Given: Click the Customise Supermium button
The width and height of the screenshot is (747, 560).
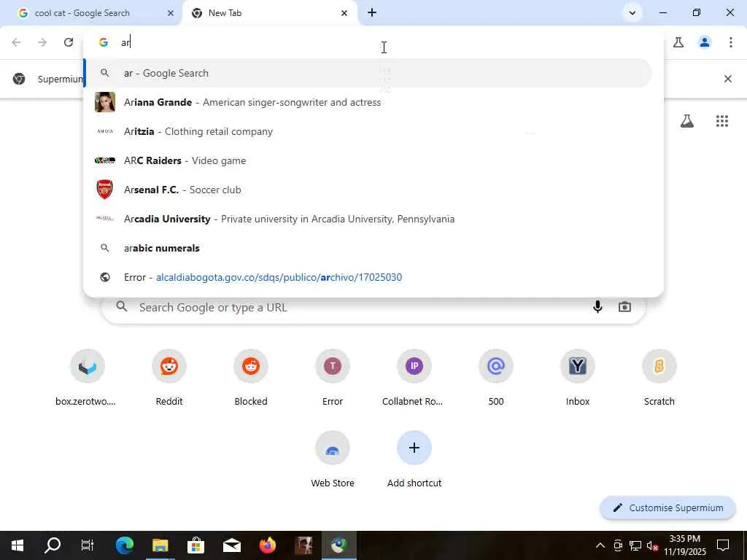Looking at the screenshot, I should 667,507.
